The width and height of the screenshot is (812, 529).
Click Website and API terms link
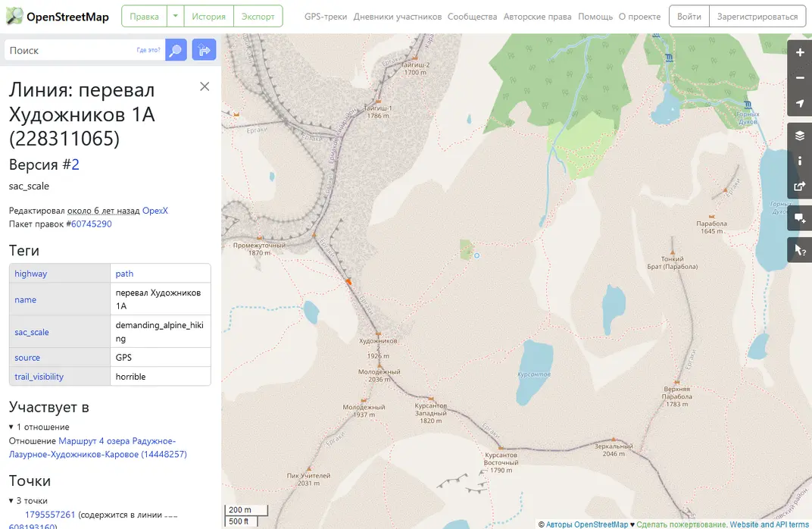(769, 524)
